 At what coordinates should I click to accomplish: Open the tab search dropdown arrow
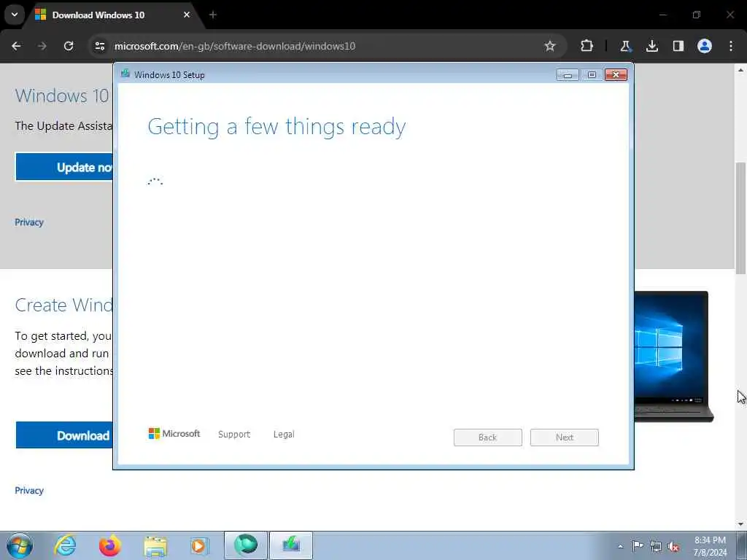pos(15,15)
